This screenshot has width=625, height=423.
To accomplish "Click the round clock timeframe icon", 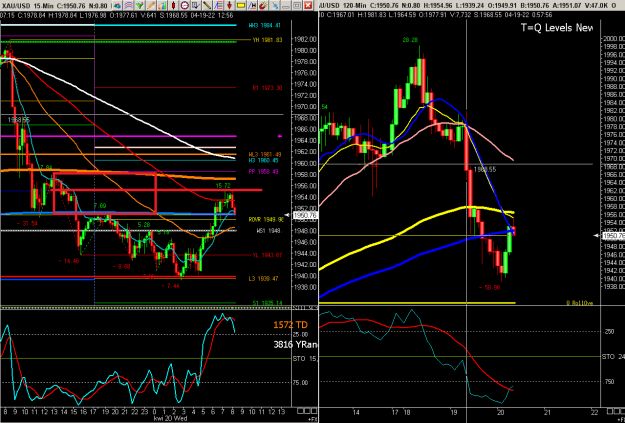I will point(185,6).
